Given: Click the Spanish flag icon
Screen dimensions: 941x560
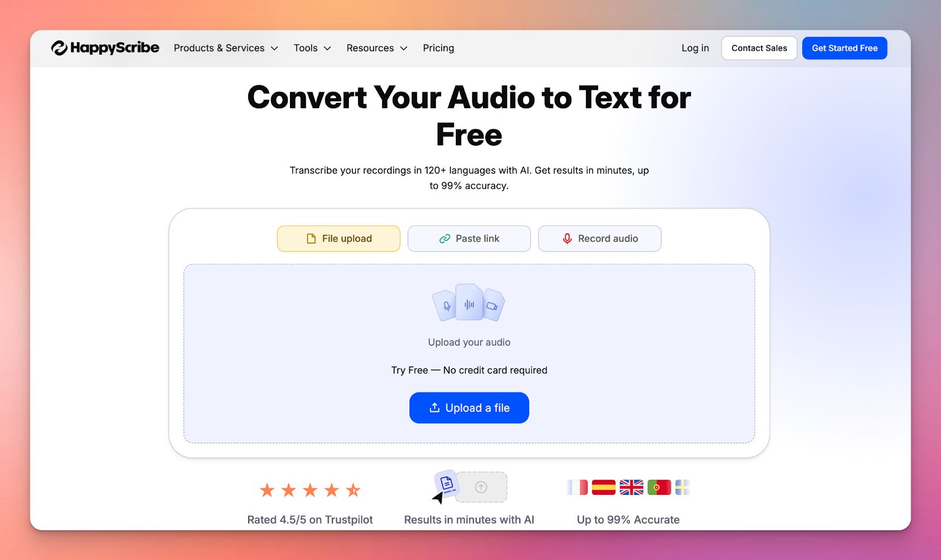Looking at the screenshot, I should coord(604,487).
